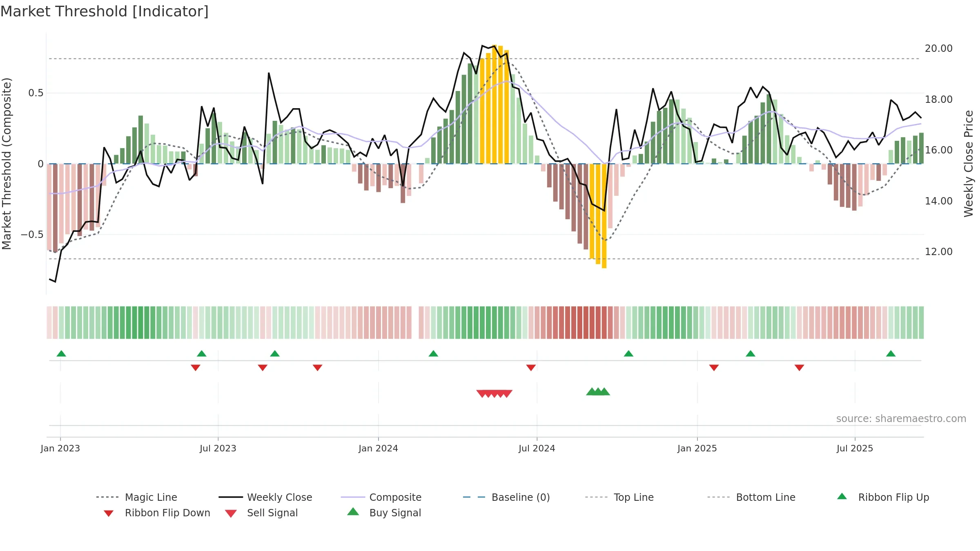Toggle the Magic Line legend entry
The height and width of the screenshot is (551, 980).
click(137, 497)
